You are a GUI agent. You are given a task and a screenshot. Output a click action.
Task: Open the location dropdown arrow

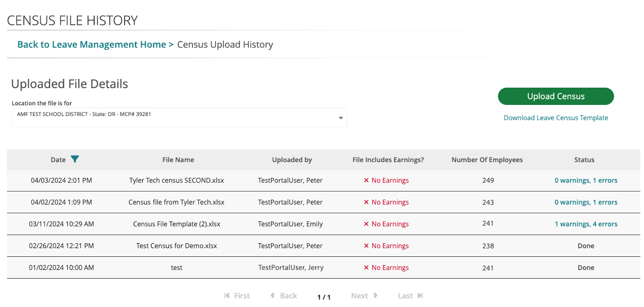pos(341,119)
